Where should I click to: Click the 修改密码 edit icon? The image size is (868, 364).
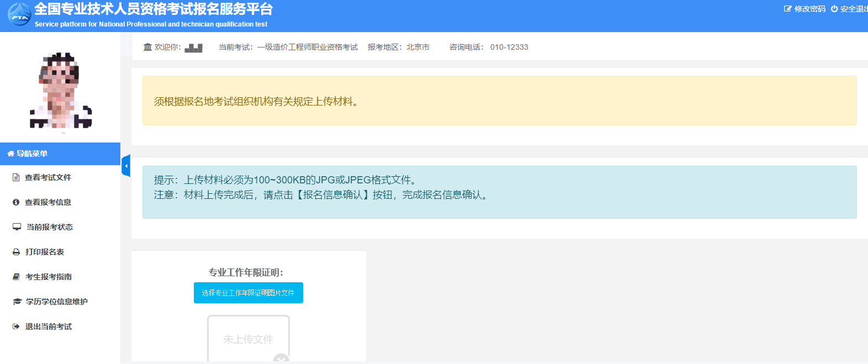coord(787,9)
